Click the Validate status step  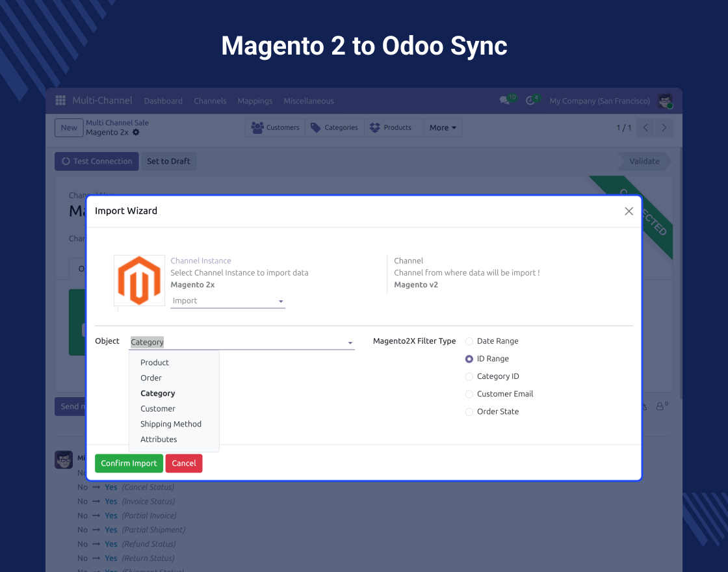644,161
